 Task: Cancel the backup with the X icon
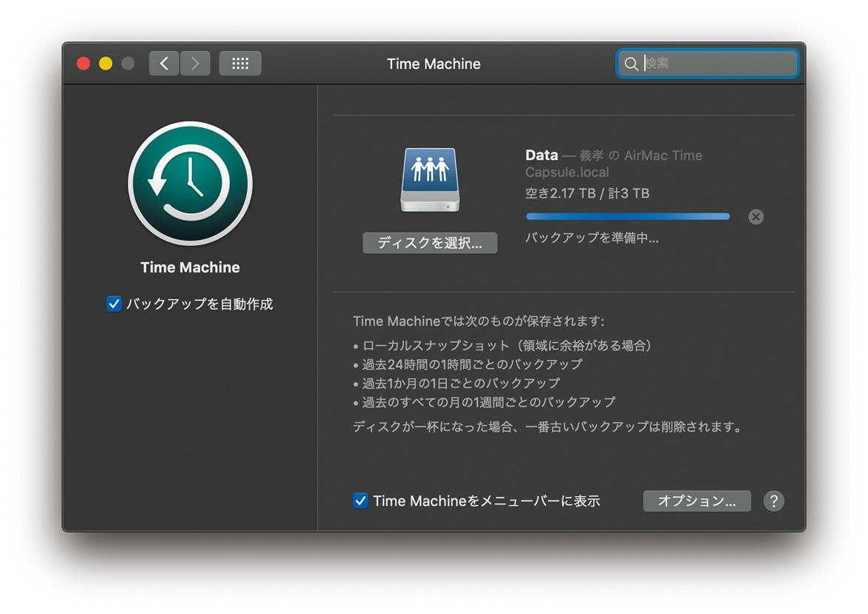click(x=755, y=217)
